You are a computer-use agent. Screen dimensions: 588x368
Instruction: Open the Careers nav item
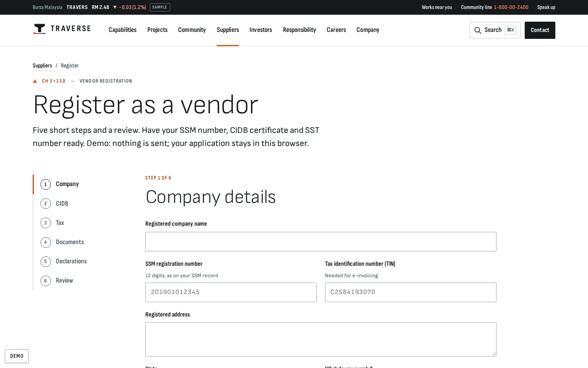[x=336, y=30]
